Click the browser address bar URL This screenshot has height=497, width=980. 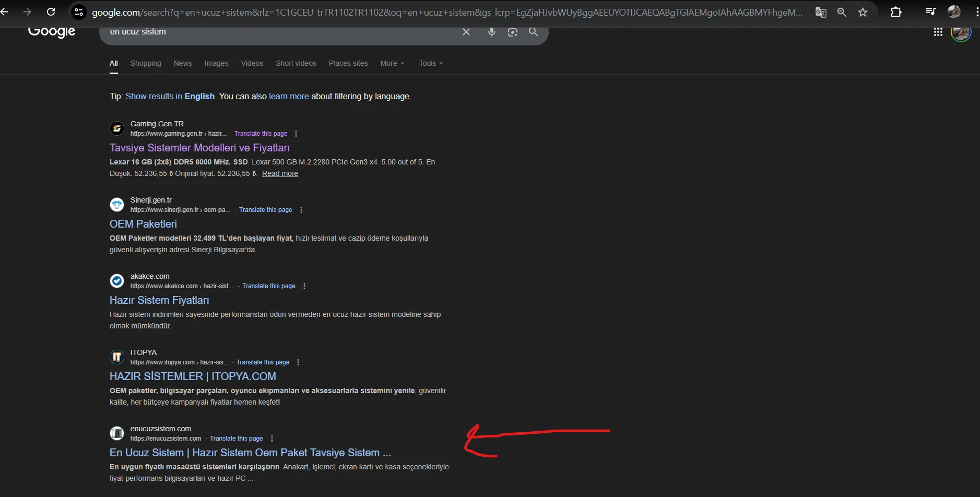(x=447, y=12)
